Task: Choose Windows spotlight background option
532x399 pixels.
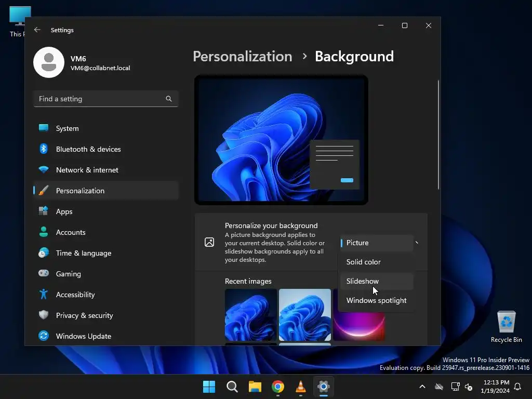Action: click(x=377, y=301)
